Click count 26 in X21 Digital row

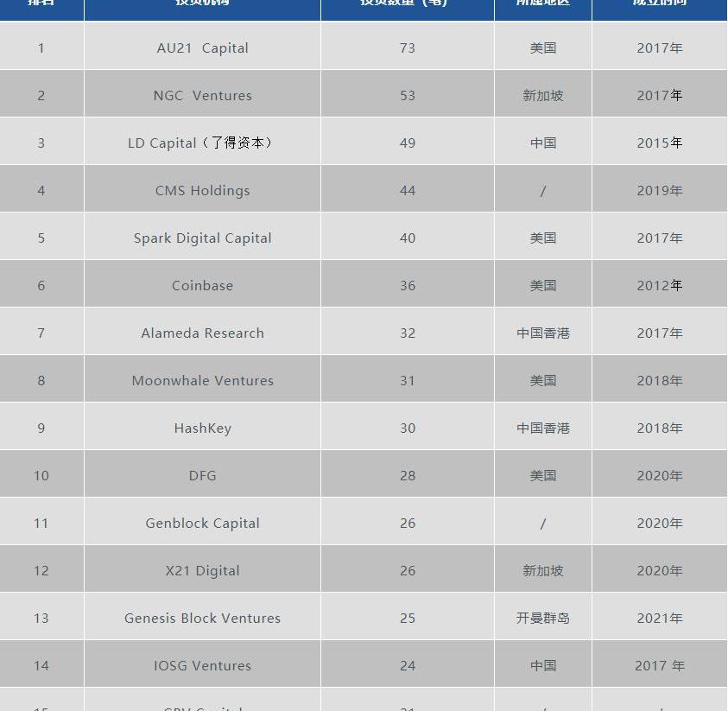coord(407,570)
